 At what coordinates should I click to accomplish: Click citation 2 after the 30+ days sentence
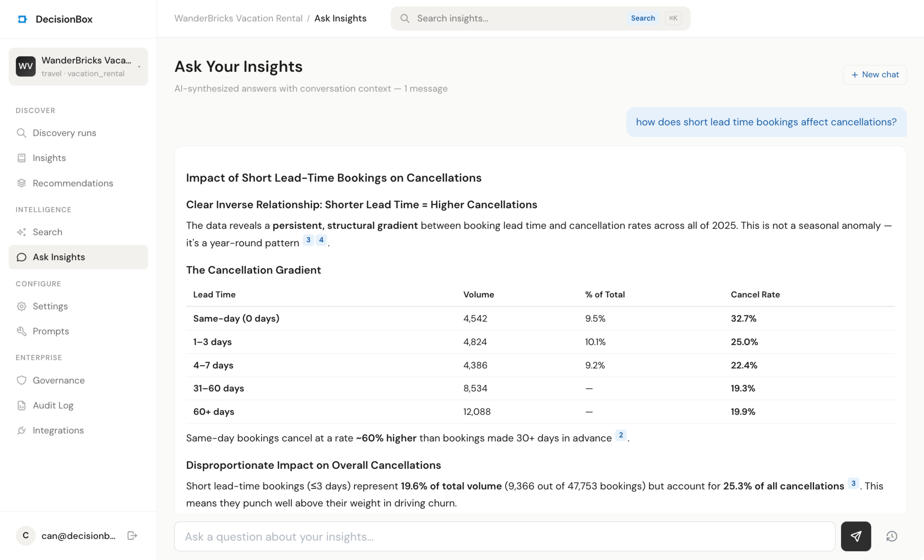pyautogui.click(x=621, y=435)
